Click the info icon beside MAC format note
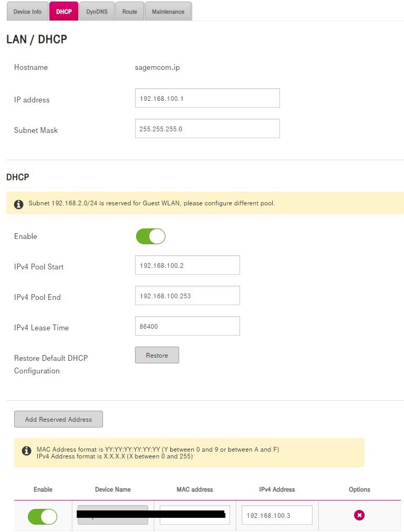The height and width of the screenshot is (532, 404). coord(26,451)
